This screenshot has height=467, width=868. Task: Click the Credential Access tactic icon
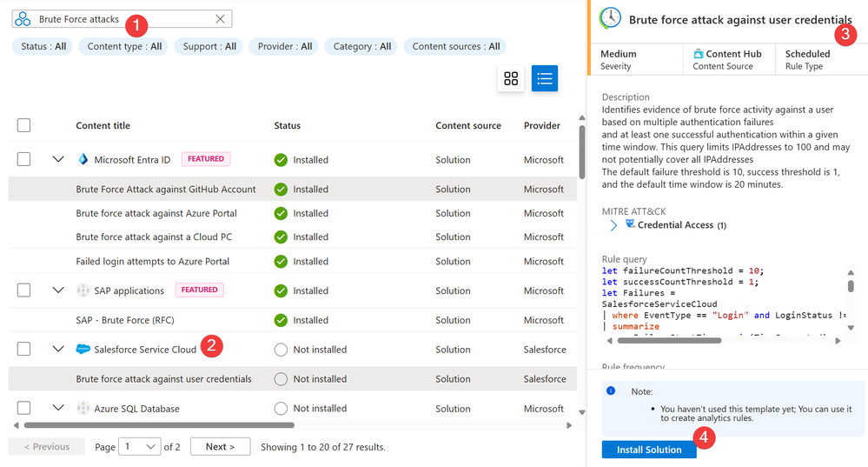click(630, 223)
